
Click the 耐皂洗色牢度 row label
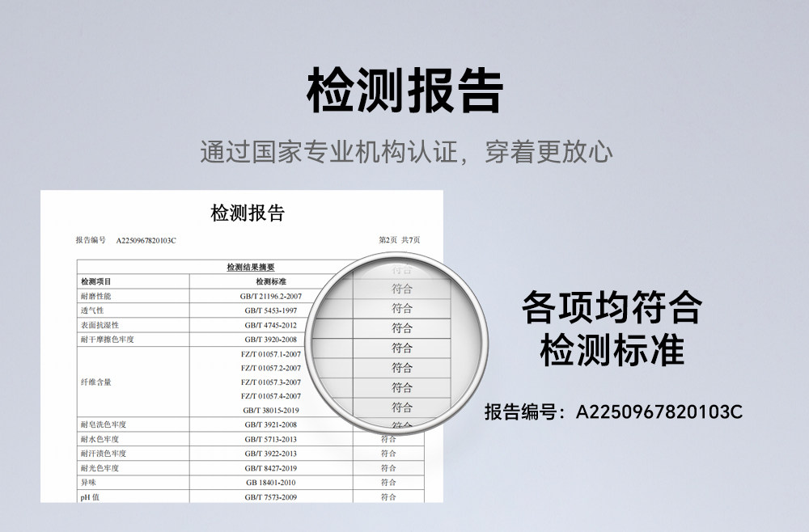point(103,424)
